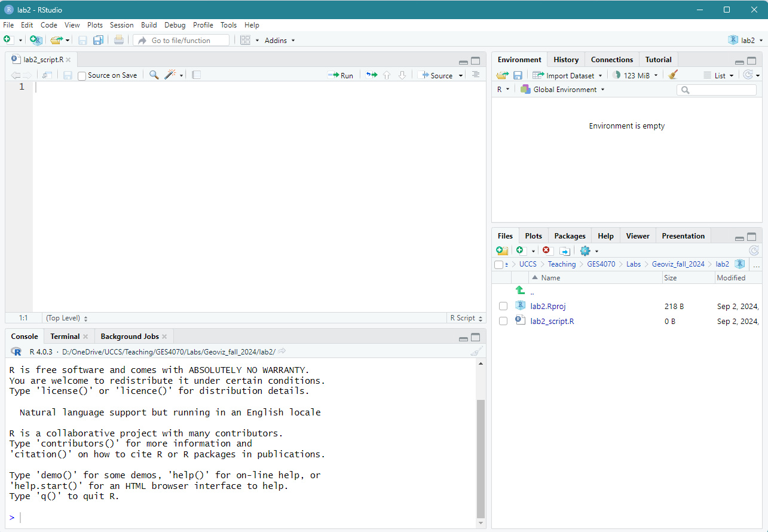The image size is (768, 532).
Task: Click the GES4070 breadcrumb link
Action: 601,264
